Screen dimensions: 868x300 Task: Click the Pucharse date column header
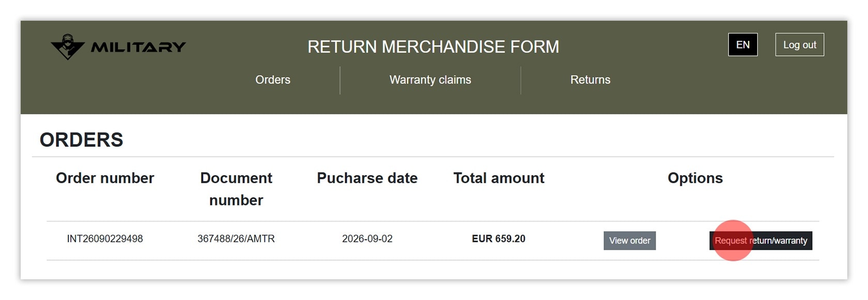tap(367, 178)
